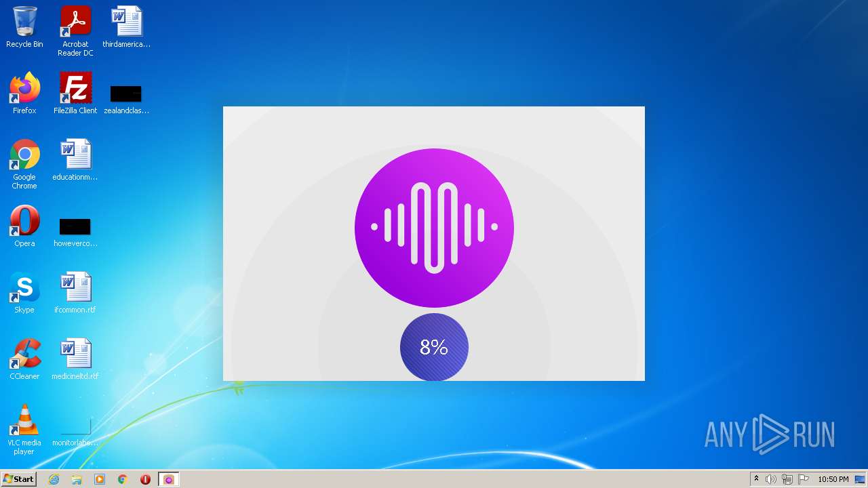
Task: Open the Chrome taskbar icon
Action: point(123,479)
